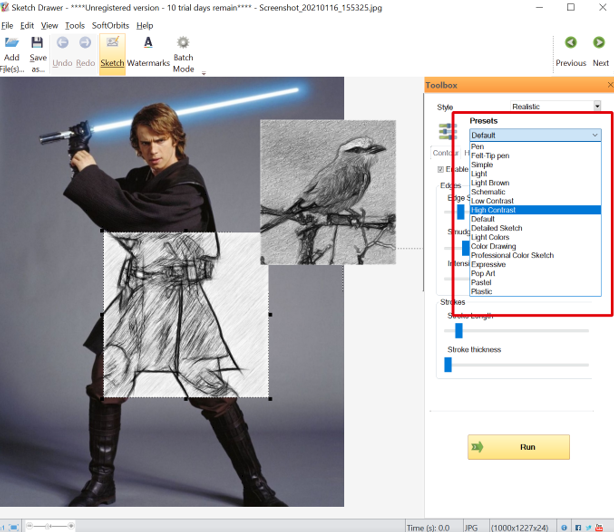Image resolution: width=614 pixels, height=532 pixels.
Task: Click the Edge Strength slider handle
Action: click(x=460, y=212)
